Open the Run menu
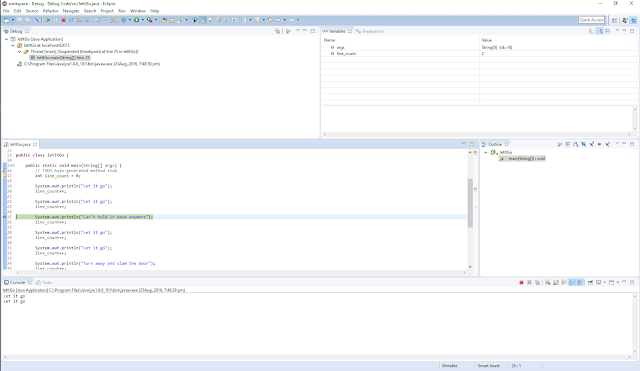The image size is (640, 371). pyautogui.click(x=122, y=11)
